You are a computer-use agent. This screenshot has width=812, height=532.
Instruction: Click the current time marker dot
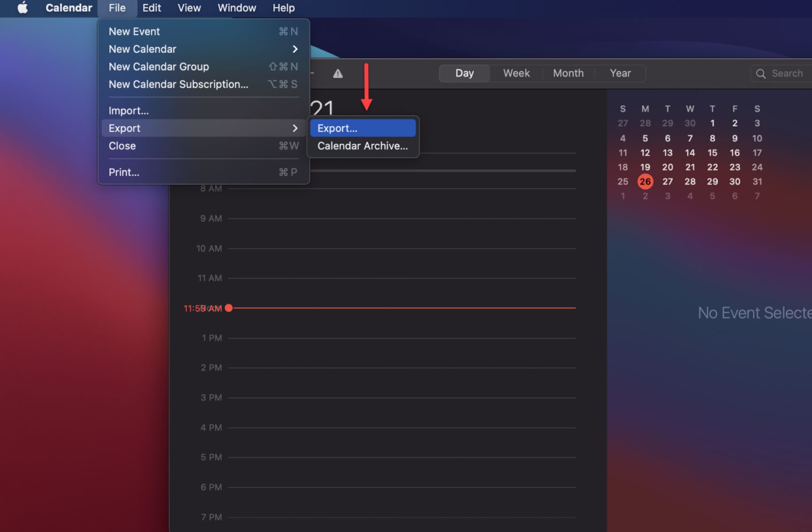(x=229, y=308)
